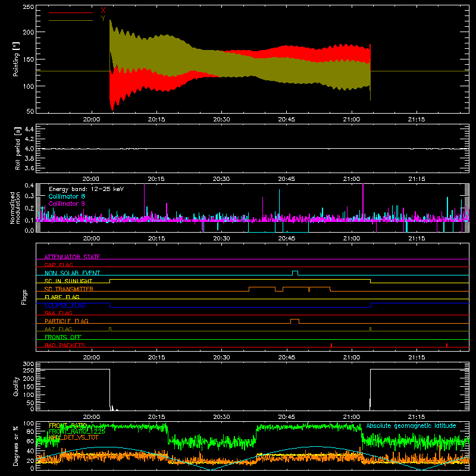The width and height of the screenshot is (476, 476).
Task: Click the 3.6 tick on Roll period axis
Action: [29, 168]
